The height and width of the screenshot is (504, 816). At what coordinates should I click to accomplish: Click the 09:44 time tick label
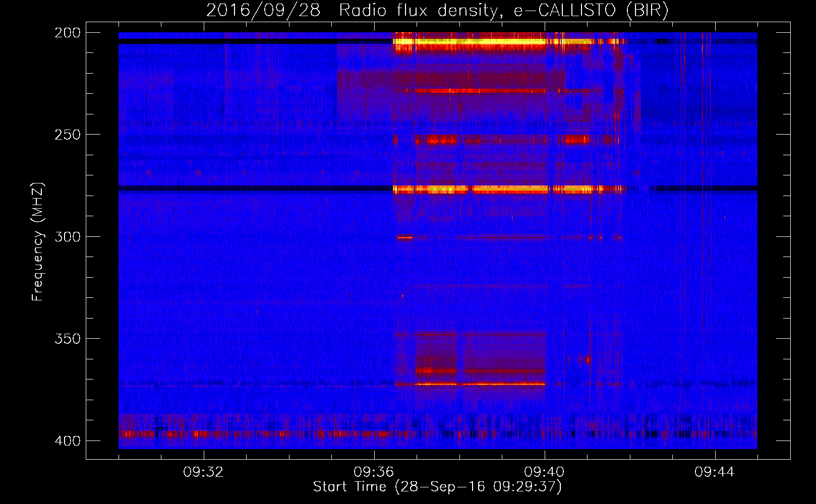(x=715, y=472)
